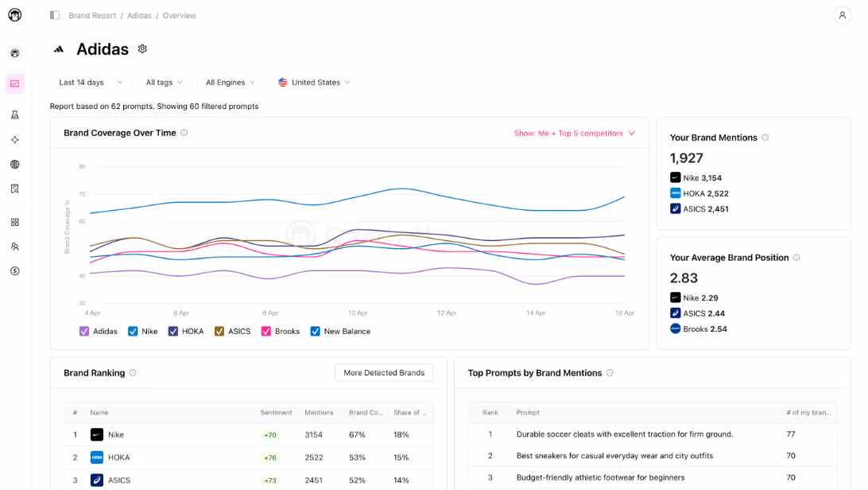This screenshot has height=490, width=868.
Task: Go to Adidas breadcrumb
Action: 139,15
